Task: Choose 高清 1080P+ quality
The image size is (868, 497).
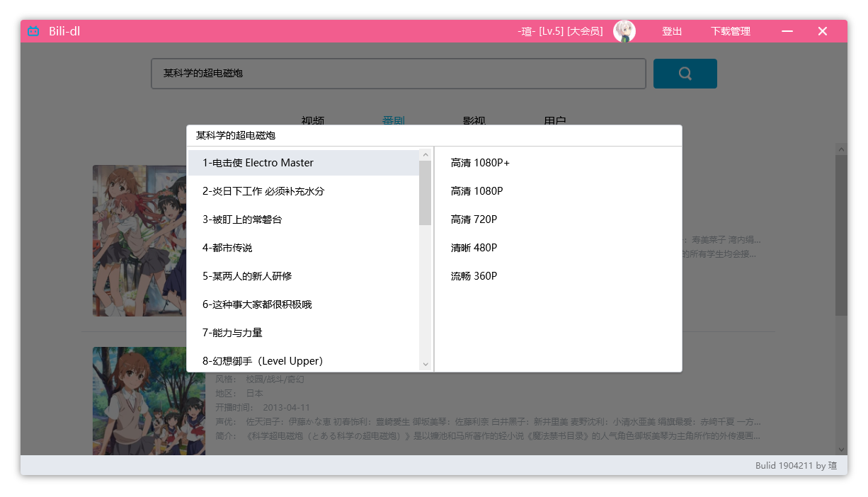Action: (x=480, y=163)
